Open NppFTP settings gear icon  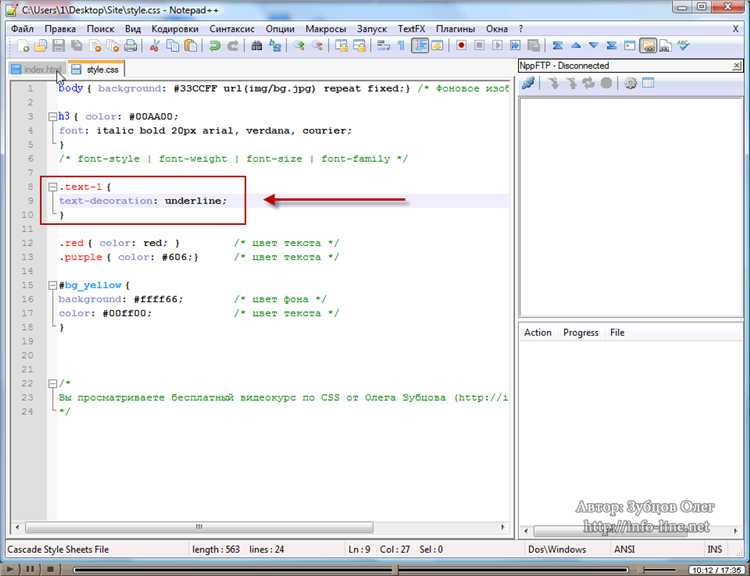[631, 83]
